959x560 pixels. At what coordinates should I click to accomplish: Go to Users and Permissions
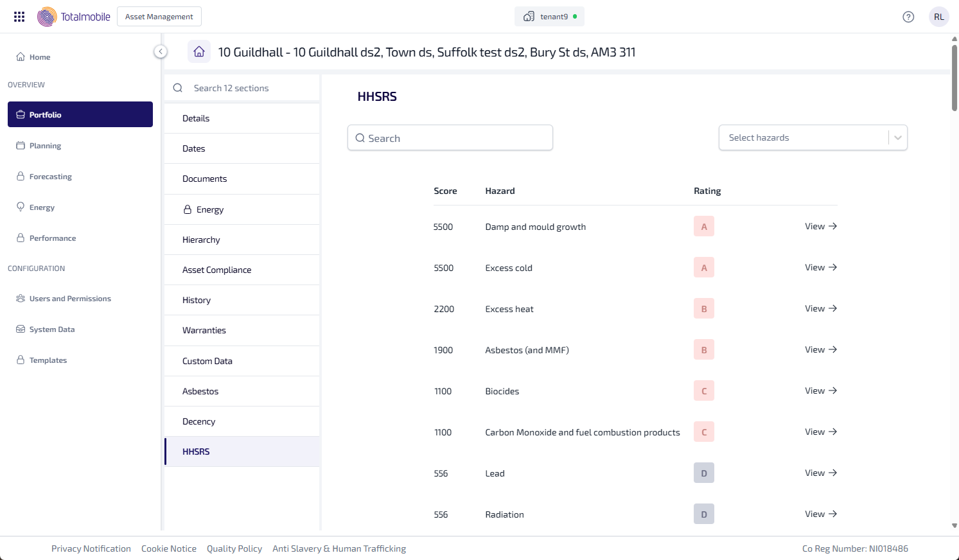coord(70,299)
